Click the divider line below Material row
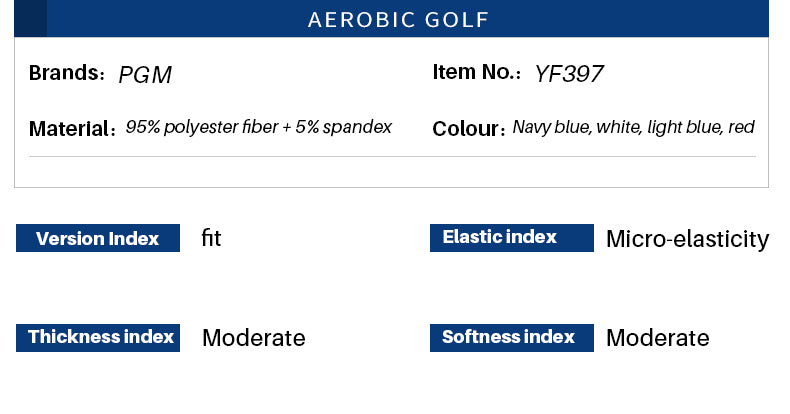Screen dimensions: 790x414 pos(392,157)
